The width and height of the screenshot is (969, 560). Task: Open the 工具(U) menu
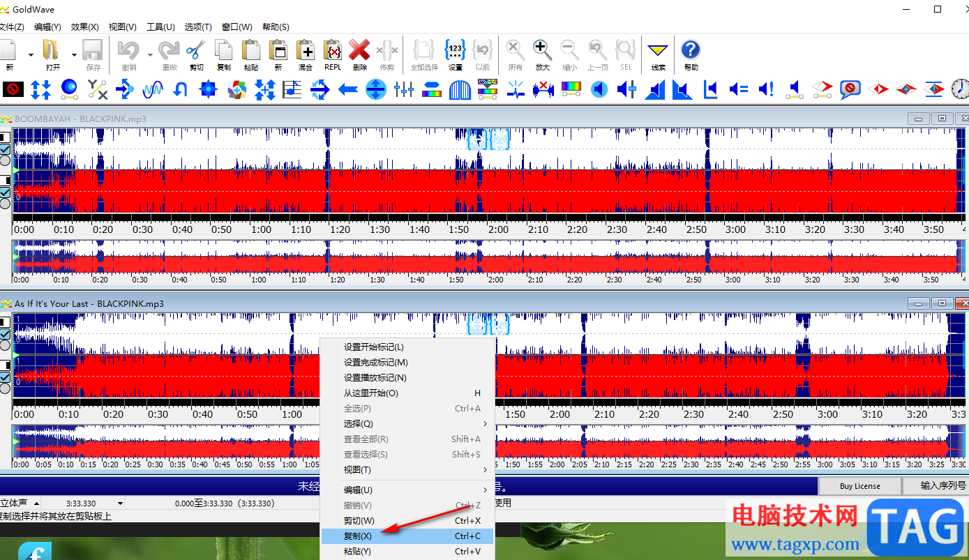coord(160,27)
